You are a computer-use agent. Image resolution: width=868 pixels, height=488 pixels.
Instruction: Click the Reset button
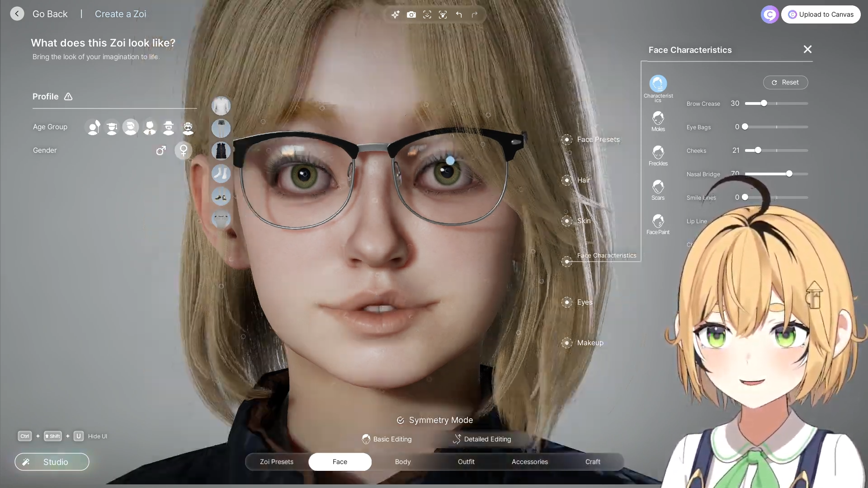(x=785, y=82)
